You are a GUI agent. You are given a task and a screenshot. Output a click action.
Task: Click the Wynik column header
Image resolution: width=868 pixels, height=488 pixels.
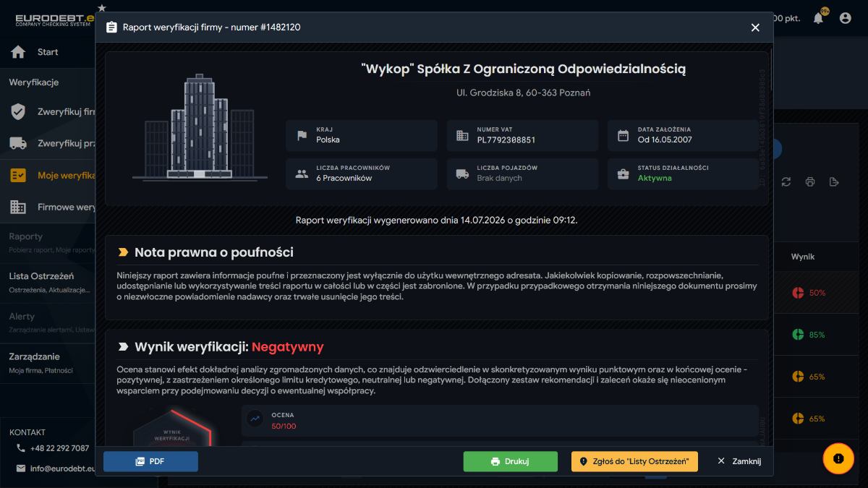click(x=803, y=257)
